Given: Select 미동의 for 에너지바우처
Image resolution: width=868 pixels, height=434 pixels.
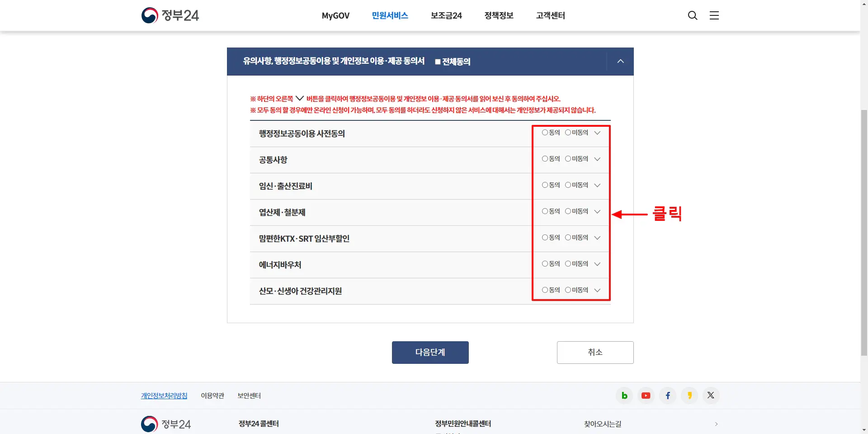Looking at the screenshot, I should 568,264.
